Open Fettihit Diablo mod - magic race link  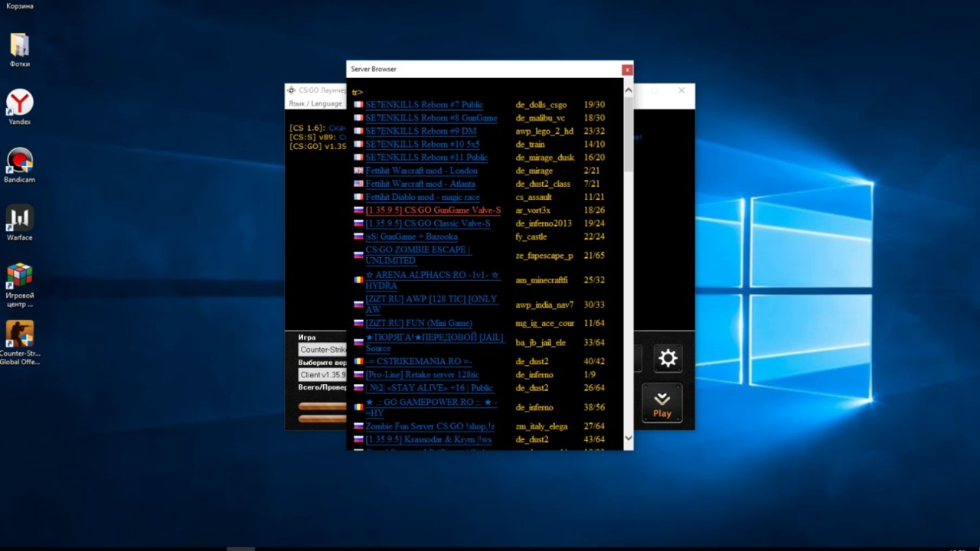pos(423,197)
